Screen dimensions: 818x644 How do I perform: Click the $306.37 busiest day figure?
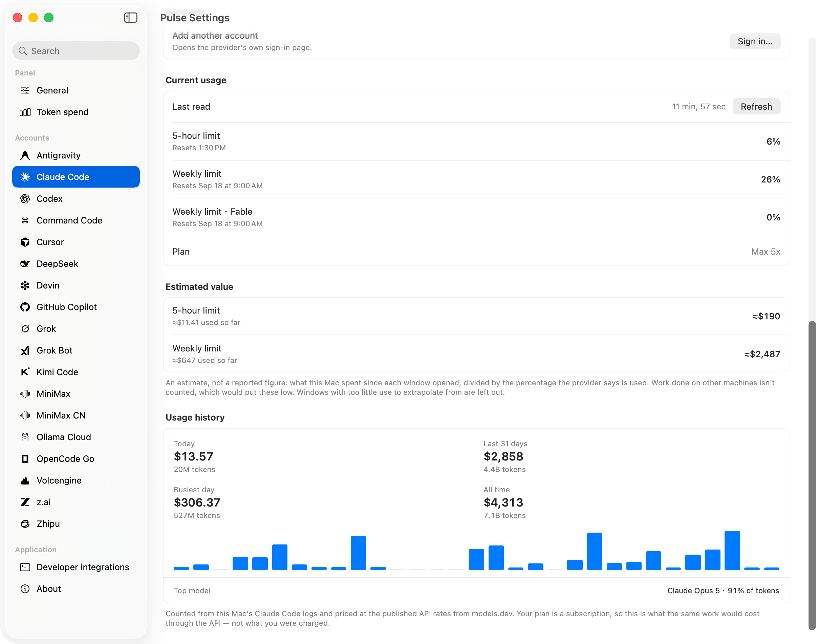[197, 502]
